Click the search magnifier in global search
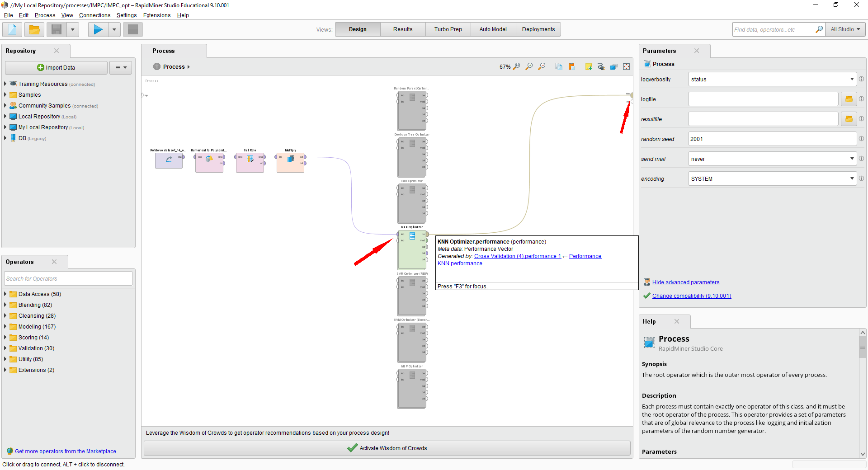The height and width of the screenshot is (470, 868). (819, 29)
